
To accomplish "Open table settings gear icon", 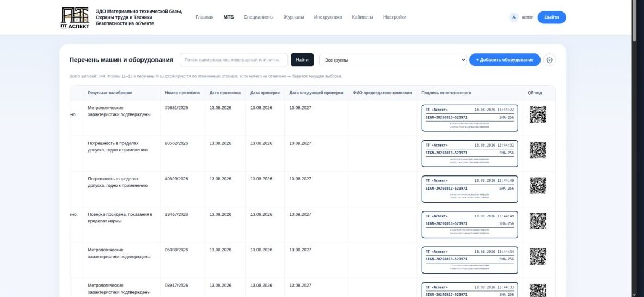I will click(x=549, y=60).
